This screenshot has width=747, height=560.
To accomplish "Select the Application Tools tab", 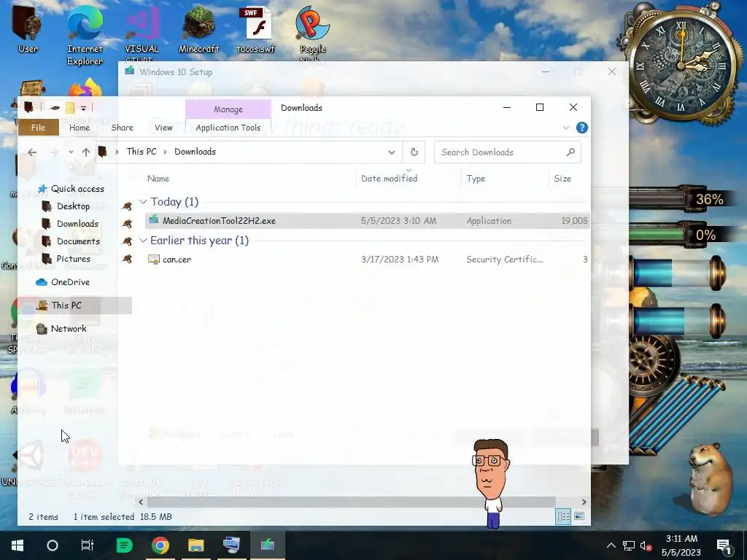I will click(228, 128).
